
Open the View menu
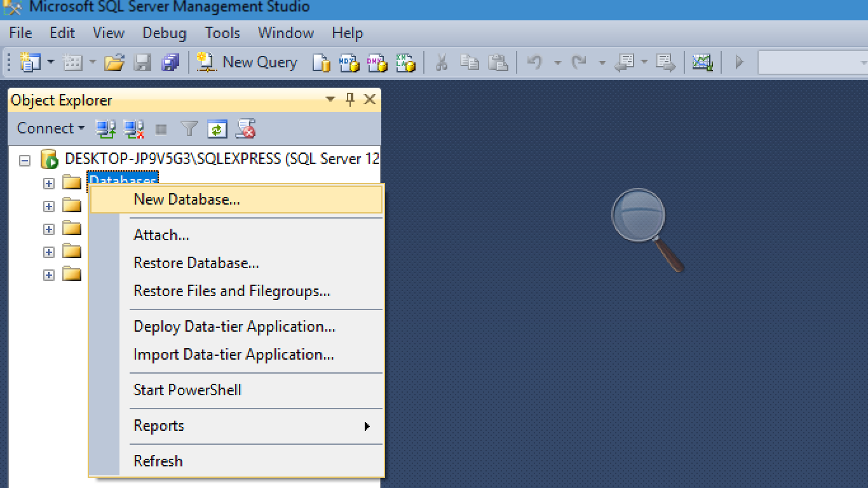[109, 33]
